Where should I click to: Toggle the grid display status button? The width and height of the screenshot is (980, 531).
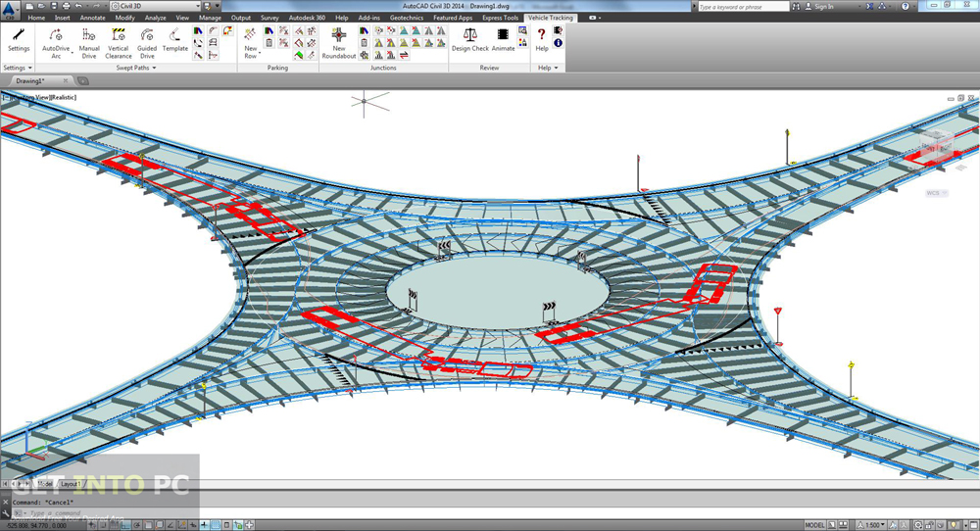114,525
